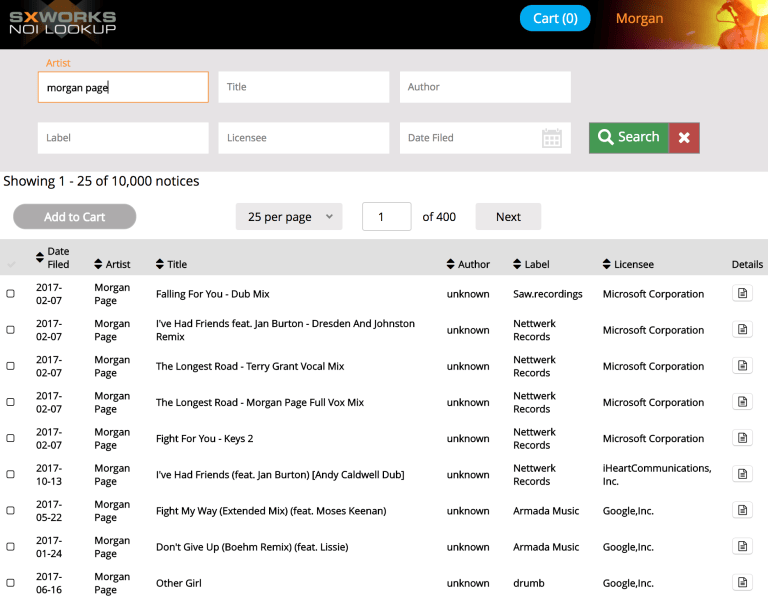Sort the table by Licensee
Screen dimensions: 768x601
click(606, 264)
